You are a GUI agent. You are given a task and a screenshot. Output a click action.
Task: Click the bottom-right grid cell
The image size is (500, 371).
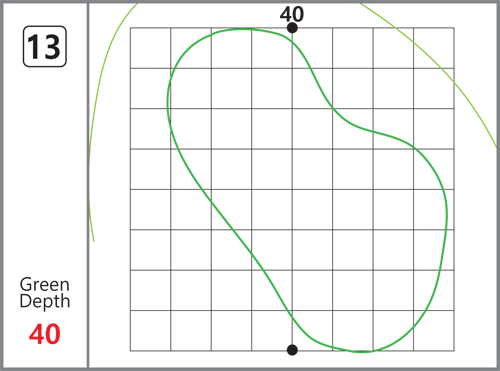pos(434,331)
